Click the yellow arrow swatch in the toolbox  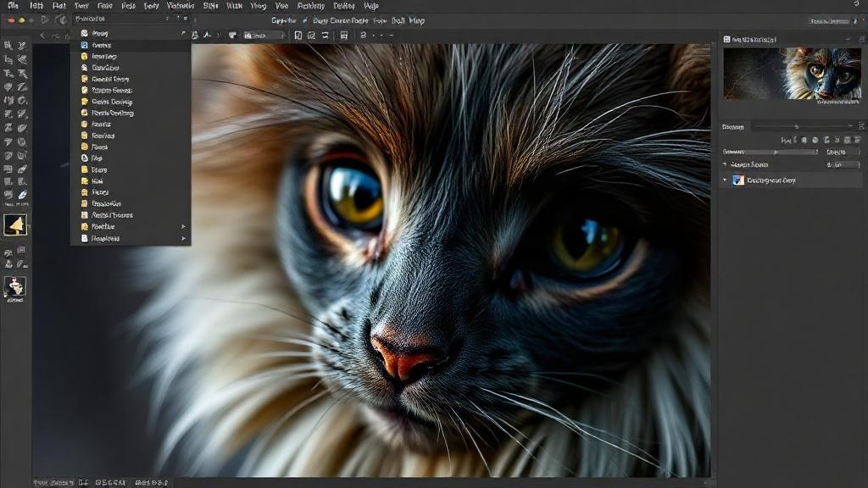pos(15,225)
